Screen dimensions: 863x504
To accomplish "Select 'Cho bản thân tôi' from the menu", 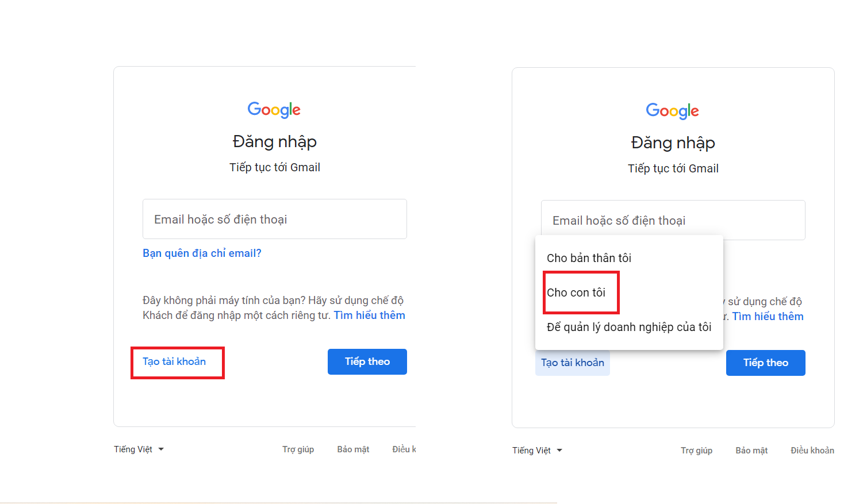I will coord(589,258).
